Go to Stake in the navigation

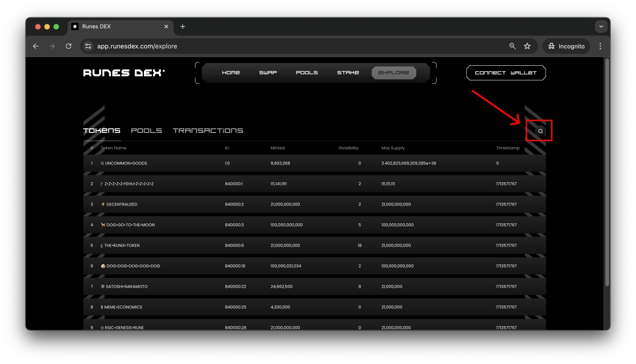pos(348,73)
